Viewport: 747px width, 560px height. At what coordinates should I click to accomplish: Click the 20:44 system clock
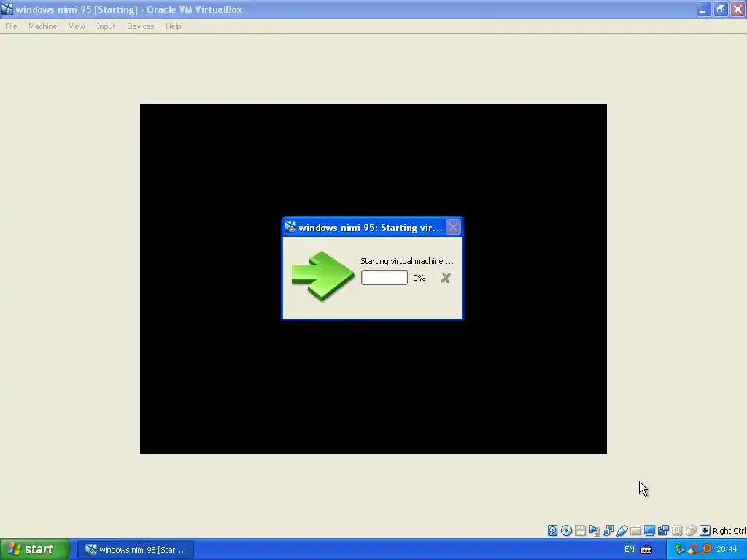point(727,550)
